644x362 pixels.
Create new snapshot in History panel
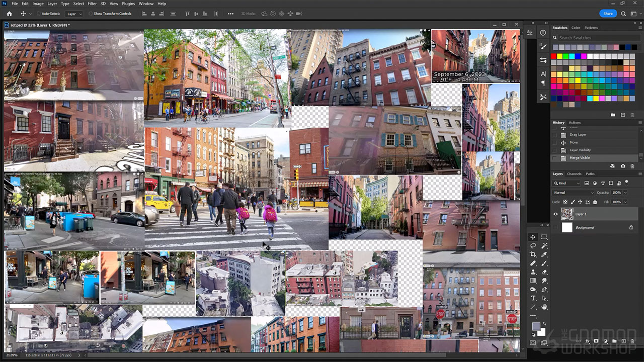[x=623, y=166]
